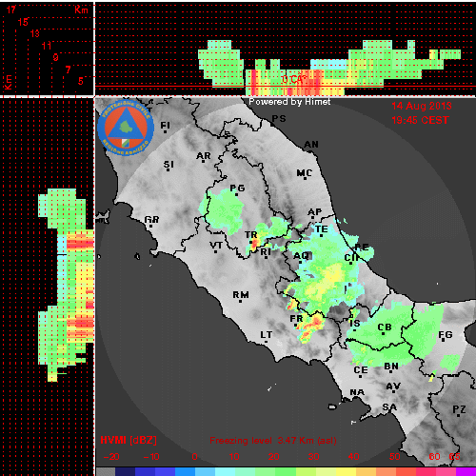Click the PS city label on the coast
476x476 pixels.
[x=279, y=118]
